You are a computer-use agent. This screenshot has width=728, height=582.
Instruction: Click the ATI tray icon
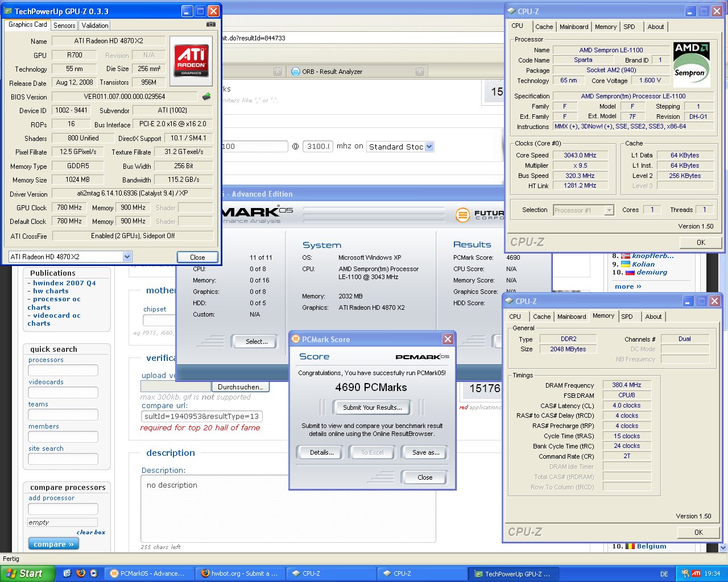696,573
